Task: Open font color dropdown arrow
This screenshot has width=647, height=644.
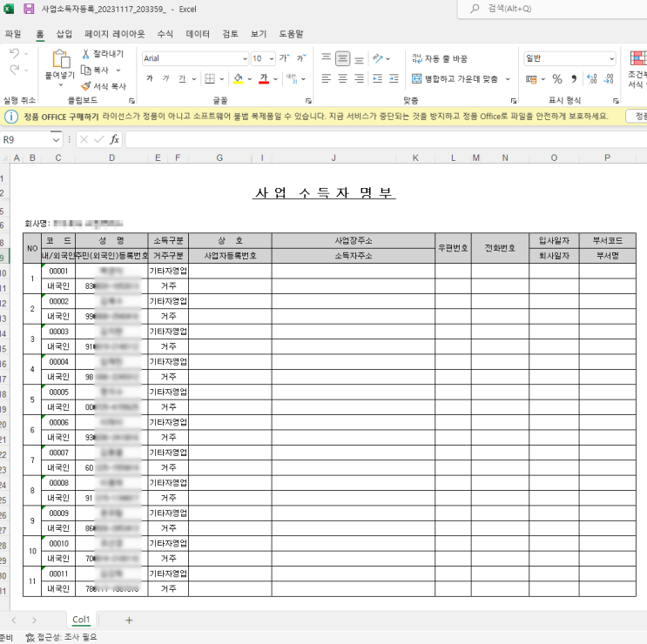Action: [275, 78]
